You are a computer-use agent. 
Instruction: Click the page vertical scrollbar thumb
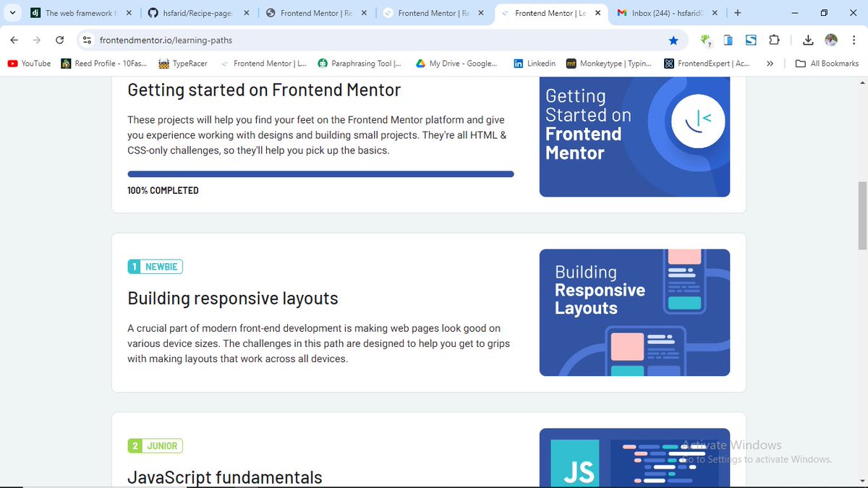861,215
